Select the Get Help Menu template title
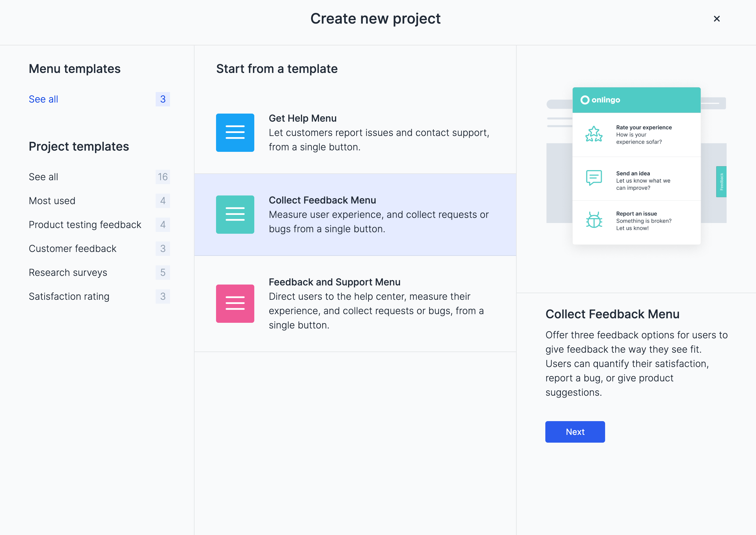This screenshot has width=756, height=535. click(302, 118)
